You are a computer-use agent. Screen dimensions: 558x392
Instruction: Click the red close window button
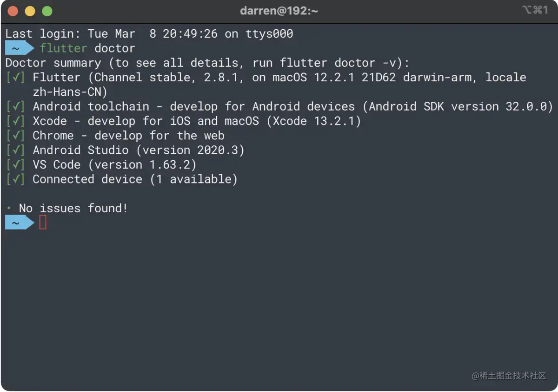13,11
